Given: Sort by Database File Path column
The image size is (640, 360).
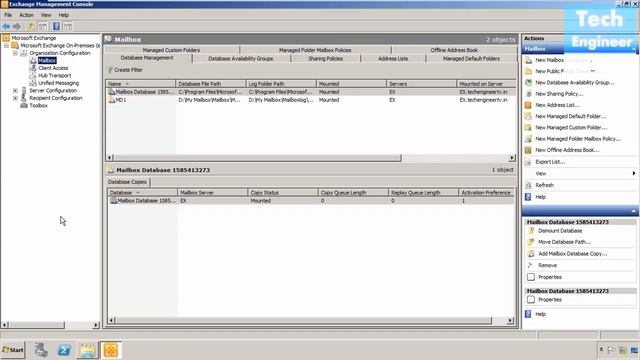Looking at the screenshot, I should coord(211,84).
